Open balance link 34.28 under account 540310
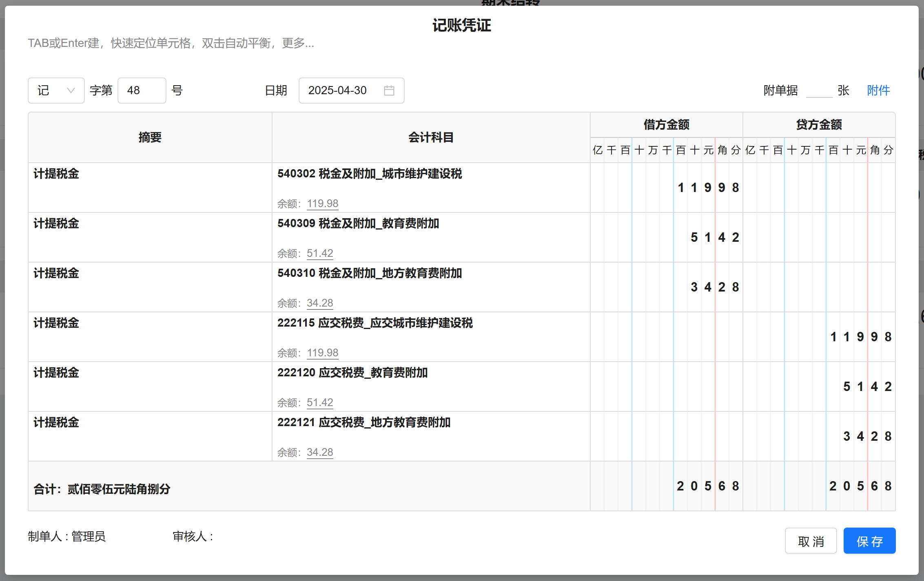The image size is (924, 581). click(x=319, y=303)
